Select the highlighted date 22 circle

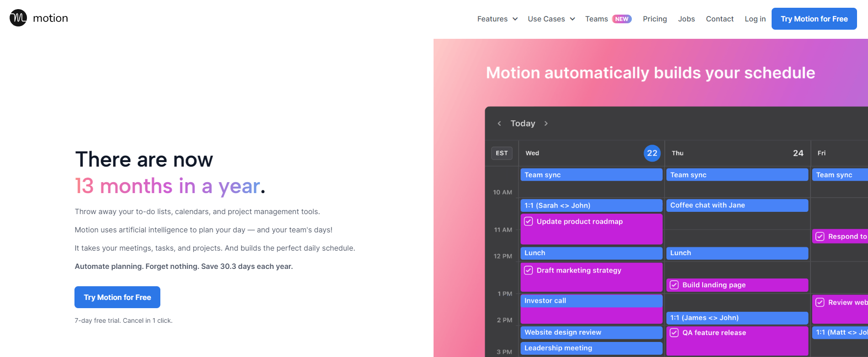click(x=652, y=153)
